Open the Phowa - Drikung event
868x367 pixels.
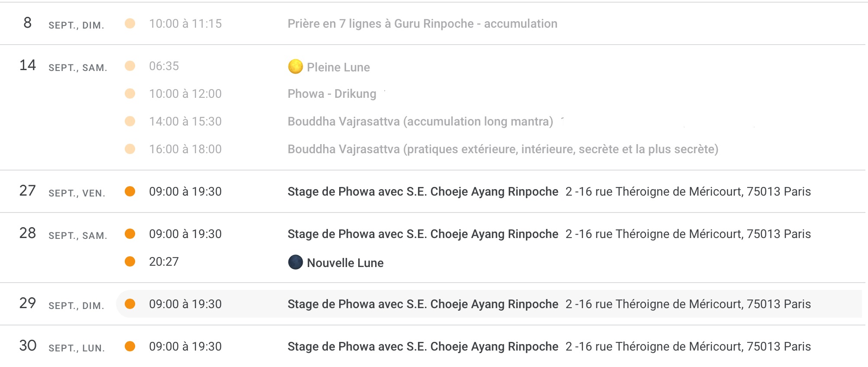coord(332,94)
